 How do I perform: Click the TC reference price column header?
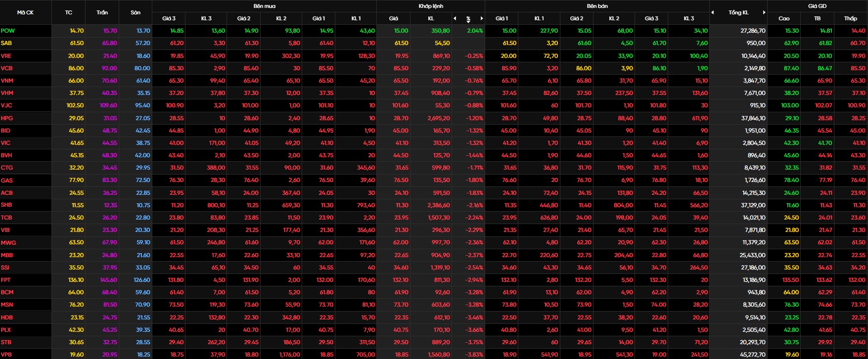pyautogui.click(x=68, y=12)
